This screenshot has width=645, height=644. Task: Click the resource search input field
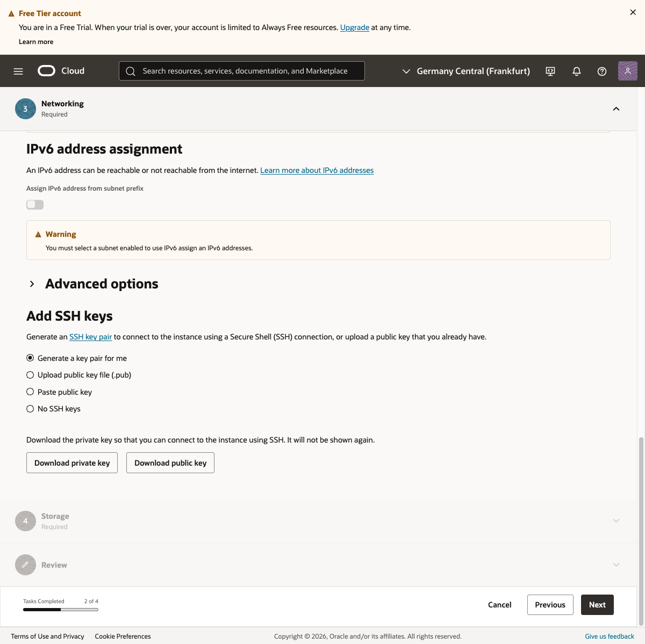(247, 71)
